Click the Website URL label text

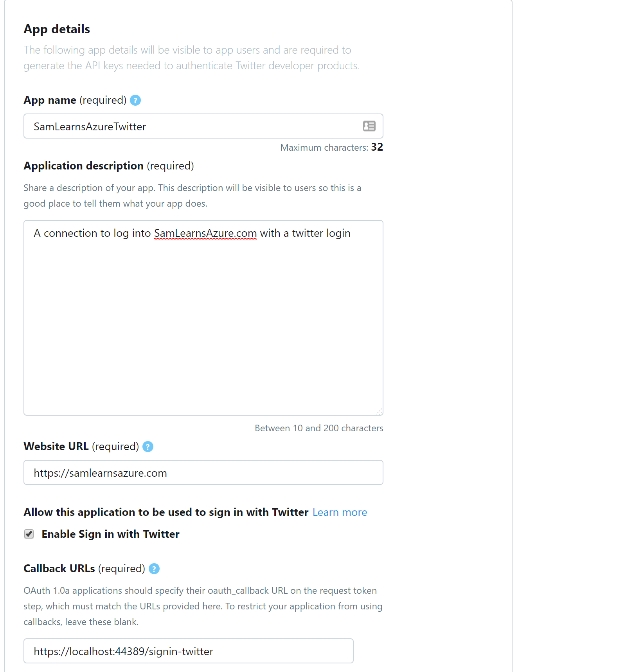81,447
